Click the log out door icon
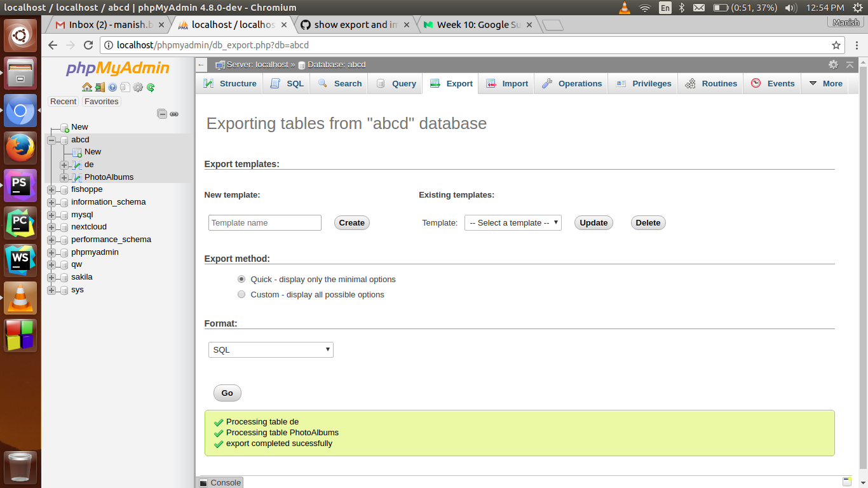The width and height of the screenshot is (868, 488). pyautogui.click(x=100, y=88)
